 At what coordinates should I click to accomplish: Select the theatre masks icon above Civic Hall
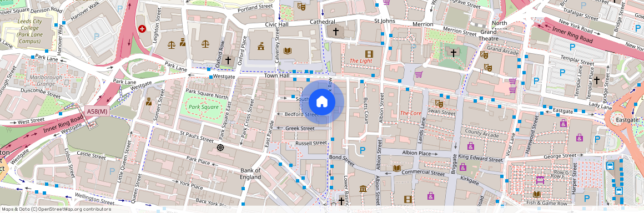(x=301, y=6)
